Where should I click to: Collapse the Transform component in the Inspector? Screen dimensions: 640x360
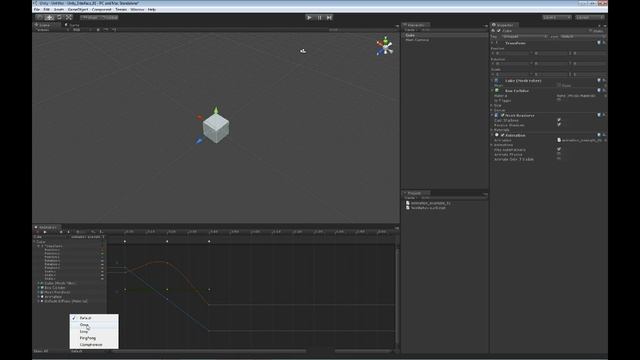tap(492, 43)
